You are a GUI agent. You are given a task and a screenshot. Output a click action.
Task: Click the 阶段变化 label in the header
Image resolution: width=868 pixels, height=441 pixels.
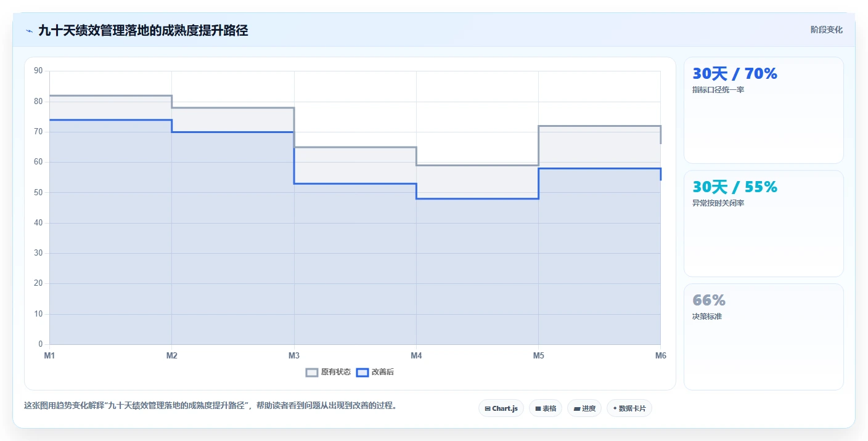pyautogui.click(x=826, y=30)
